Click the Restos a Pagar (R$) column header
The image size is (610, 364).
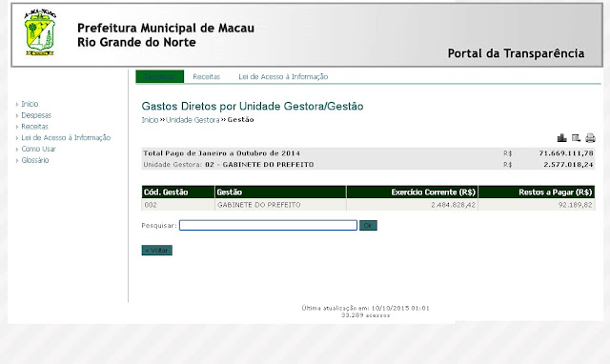537,192
